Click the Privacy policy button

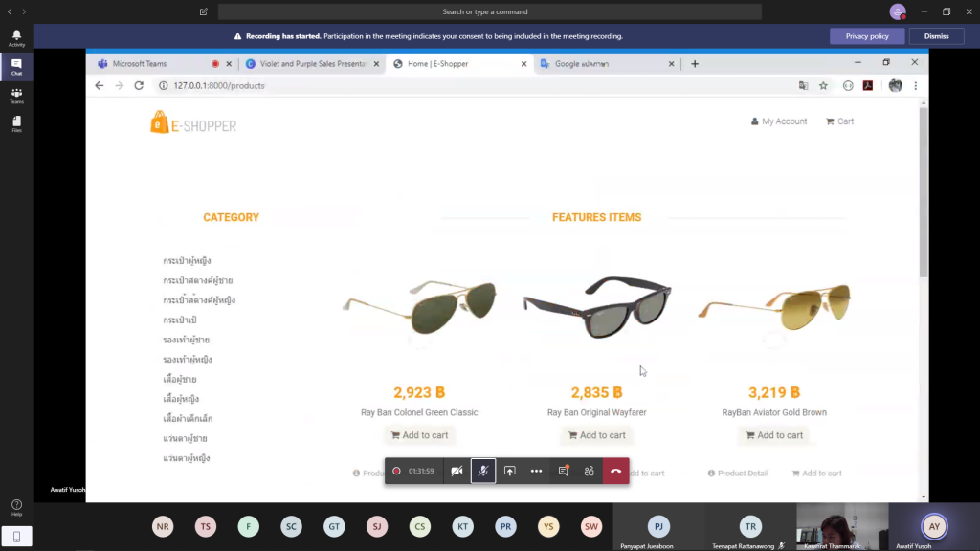(x=867, y=36)
